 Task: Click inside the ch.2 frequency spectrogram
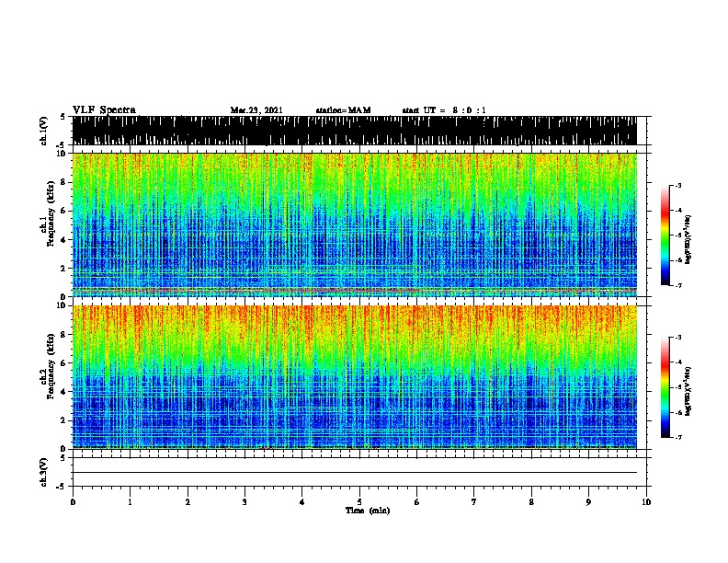pos(355,377)
